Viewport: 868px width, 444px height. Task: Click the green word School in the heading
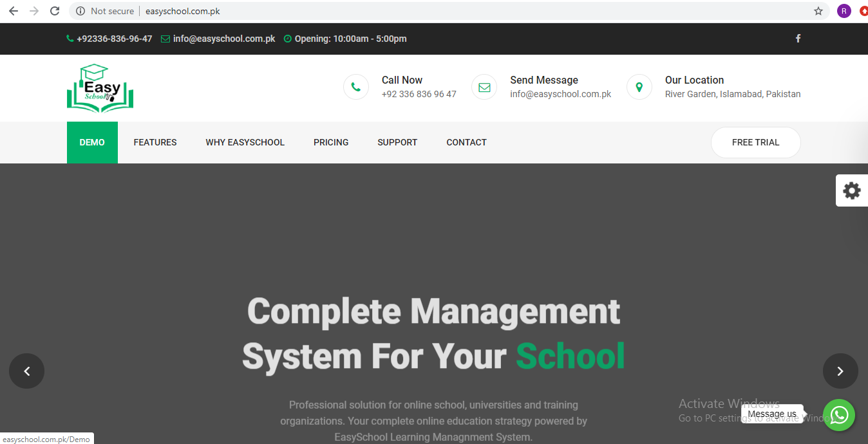(x=571, y=356)
